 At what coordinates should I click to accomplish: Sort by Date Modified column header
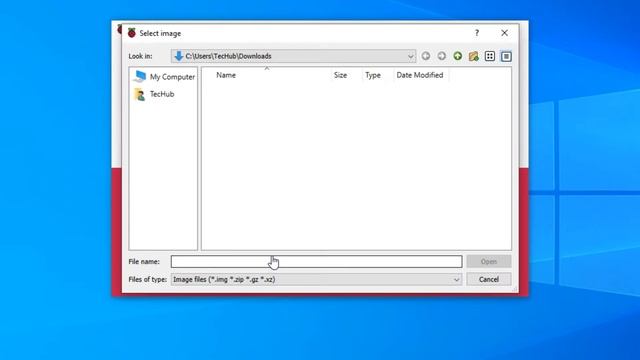(x=420, y=75)
